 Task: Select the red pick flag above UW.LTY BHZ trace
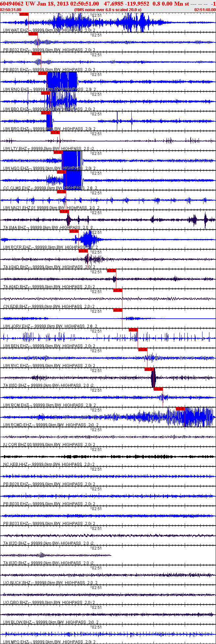(x=55, y=133)
